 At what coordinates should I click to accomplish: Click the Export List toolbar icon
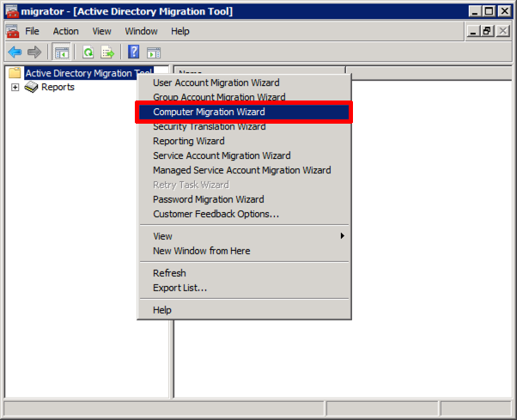pyautogui.click(x=107, y=52)
